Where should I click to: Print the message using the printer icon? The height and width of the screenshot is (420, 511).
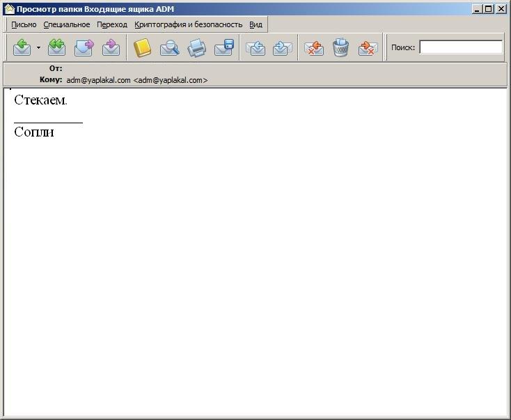[x=197, y=47]
